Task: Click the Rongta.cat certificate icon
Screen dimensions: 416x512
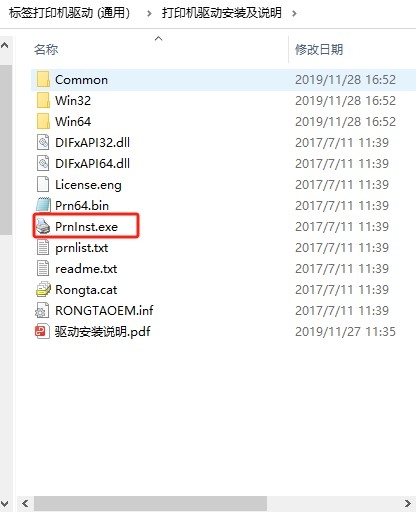Action: [x=43, y=289]
